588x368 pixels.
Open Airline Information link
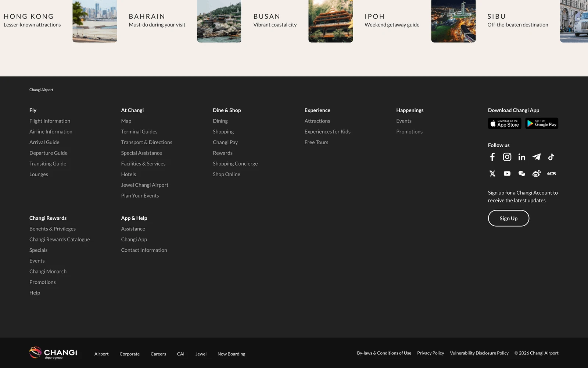[x=51, y=132]
